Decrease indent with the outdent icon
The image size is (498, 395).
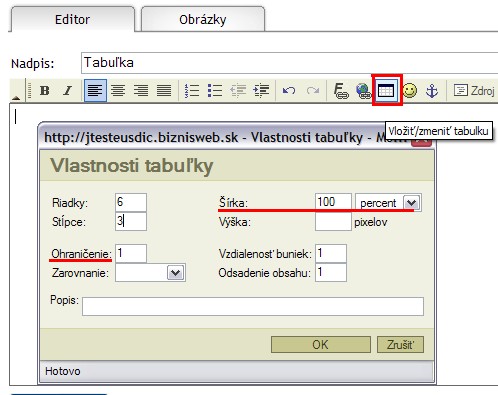238,91
